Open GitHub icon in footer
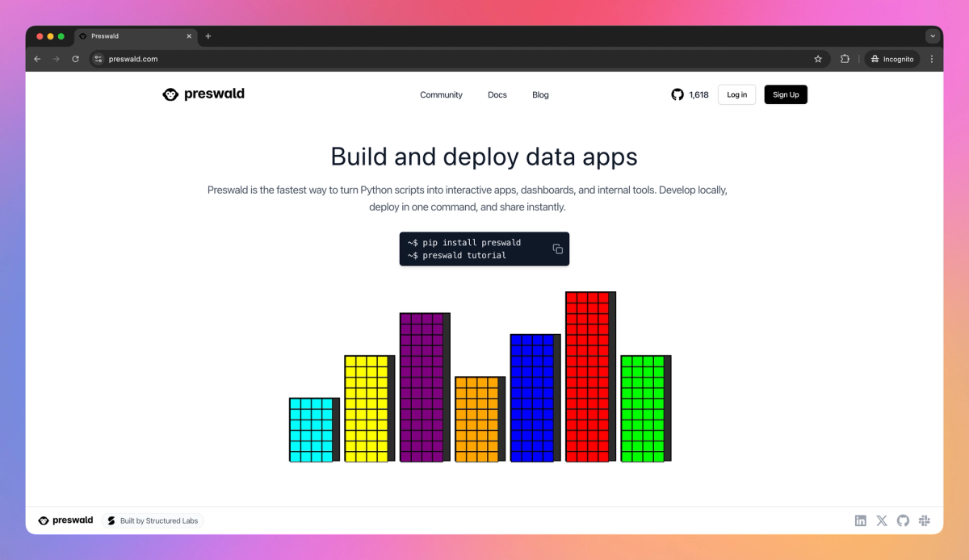This screenshot has width=969, height=560. pyautogui.click(x=903, y=520)
